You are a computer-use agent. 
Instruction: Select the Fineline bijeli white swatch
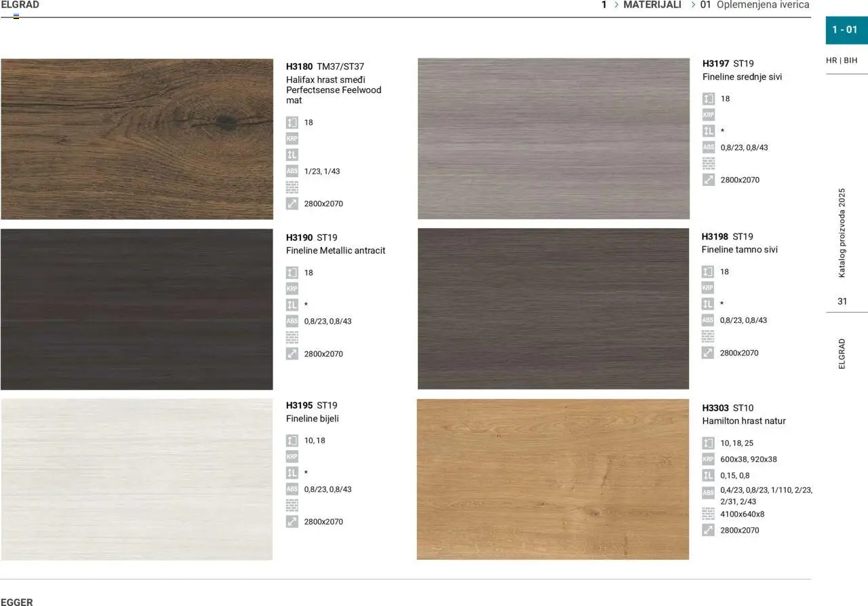(136, 479)
